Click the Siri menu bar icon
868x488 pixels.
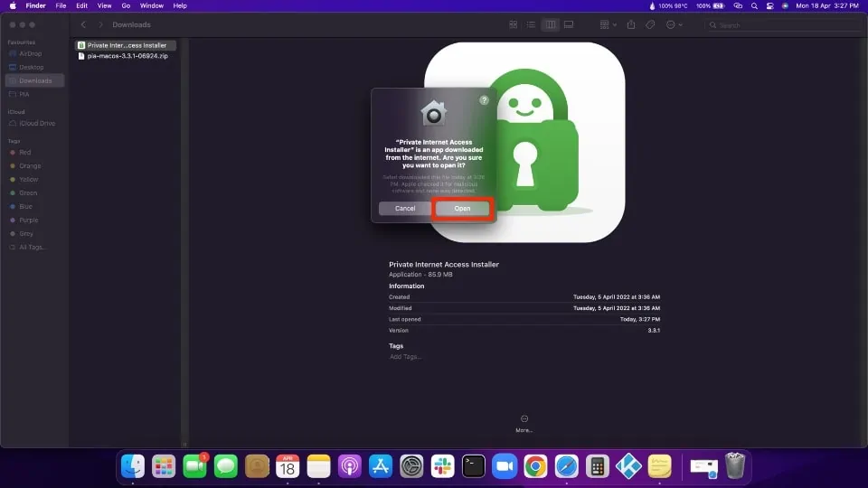(x=785, y=5)
